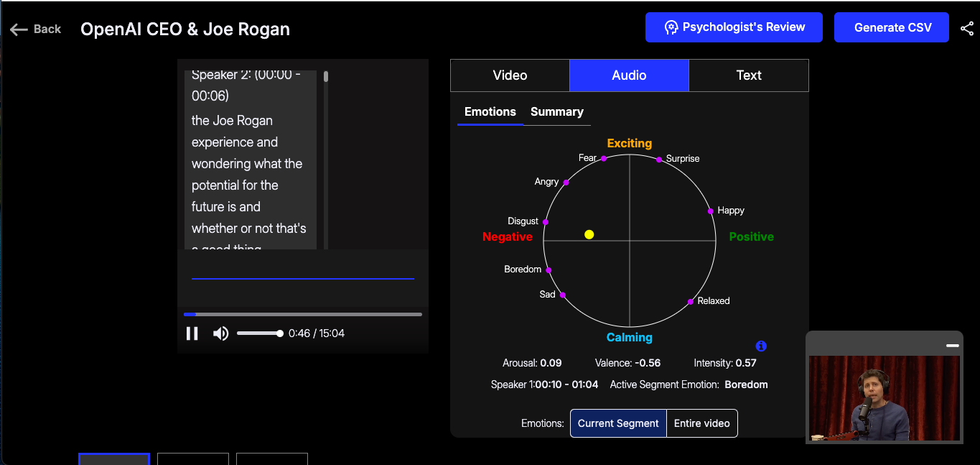Open Psychologist's Review

(734, 27)
